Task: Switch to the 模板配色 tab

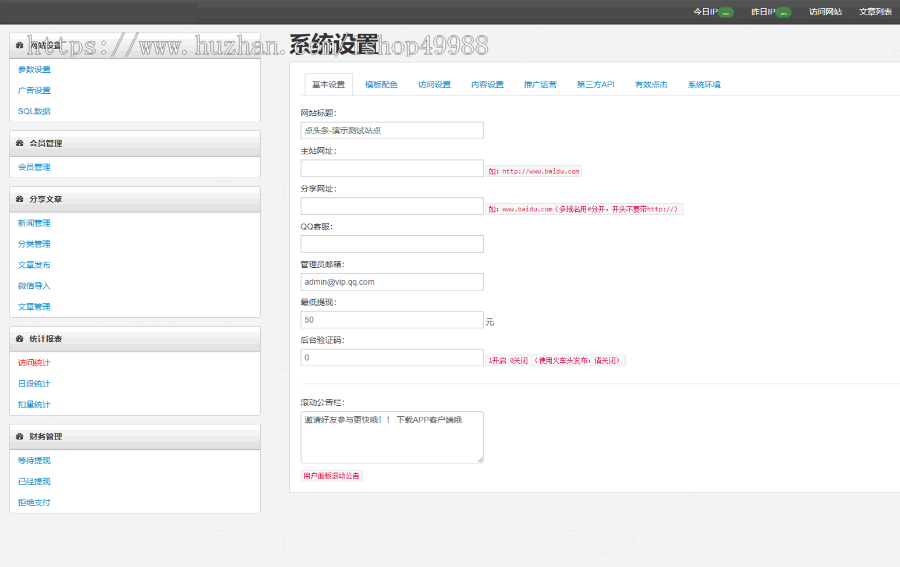Action: pos(381,84)
